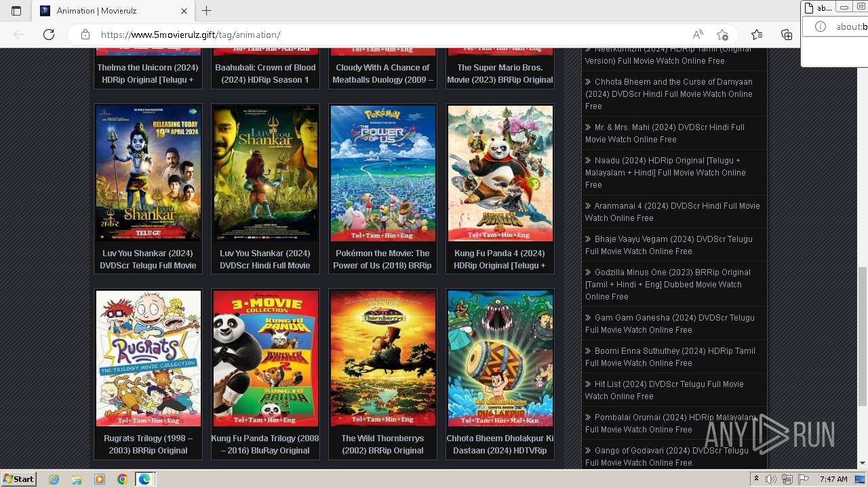Click the Read aloud icon in address bar

698,35
